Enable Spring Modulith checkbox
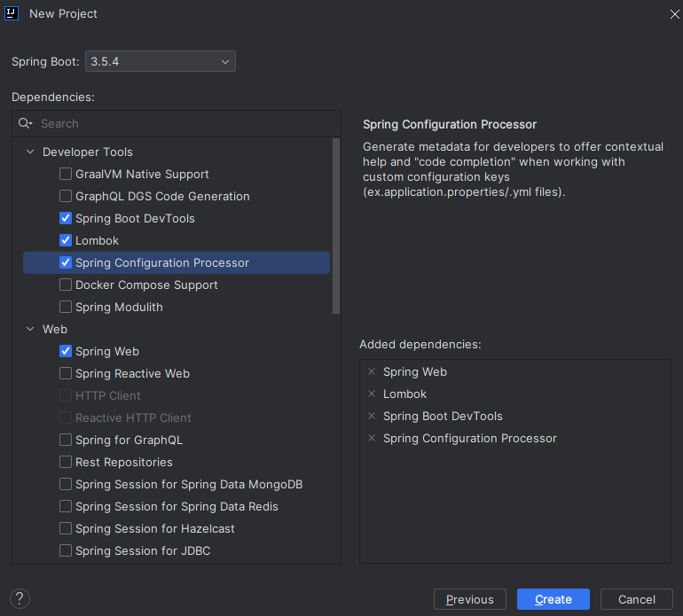This screenshot has height=616, width=683. click(66, 307)
